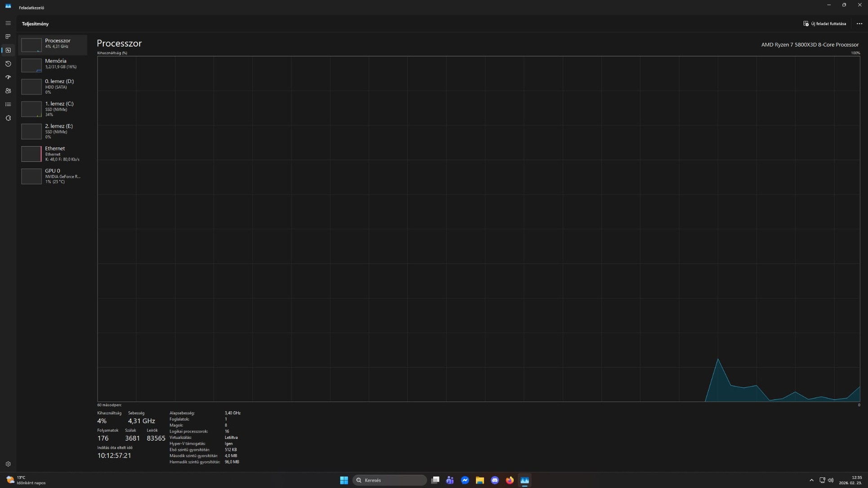Open the three-dot more options menu
Viewport: 868px width, 488px height.
[859, 24]
